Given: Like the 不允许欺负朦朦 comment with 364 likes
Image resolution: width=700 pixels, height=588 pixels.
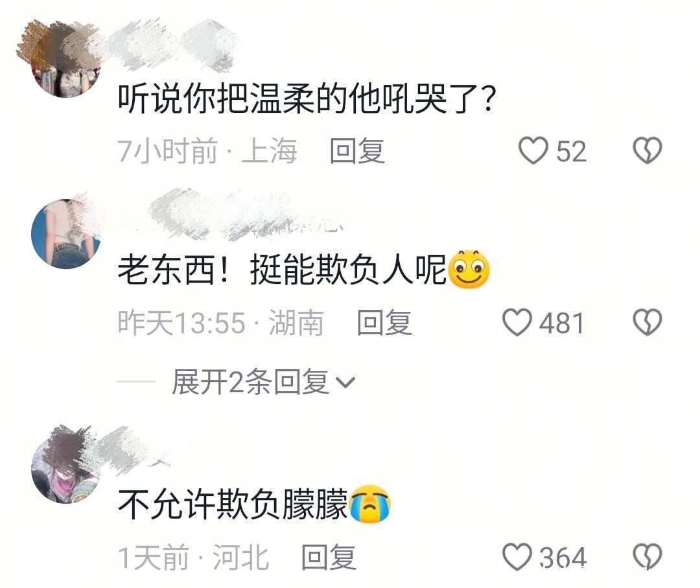Looking at the screenshot, I should [517, 557].
